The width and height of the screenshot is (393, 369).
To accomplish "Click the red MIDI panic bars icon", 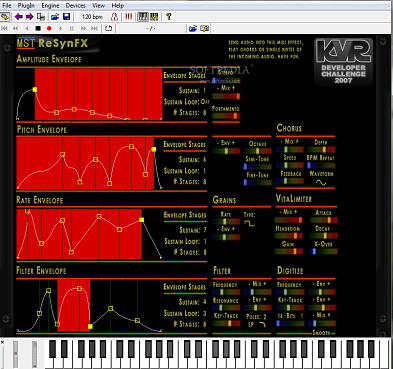I will point(129,17).
